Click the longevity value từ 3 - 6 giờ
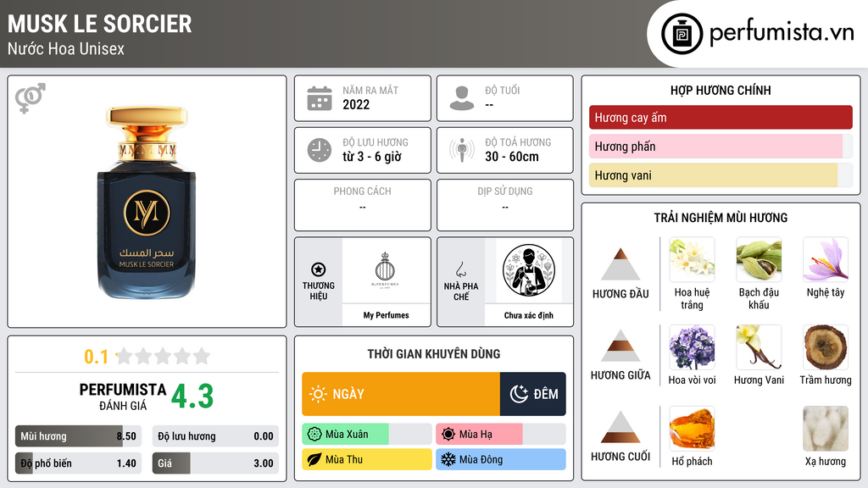 tap(372, 157)
